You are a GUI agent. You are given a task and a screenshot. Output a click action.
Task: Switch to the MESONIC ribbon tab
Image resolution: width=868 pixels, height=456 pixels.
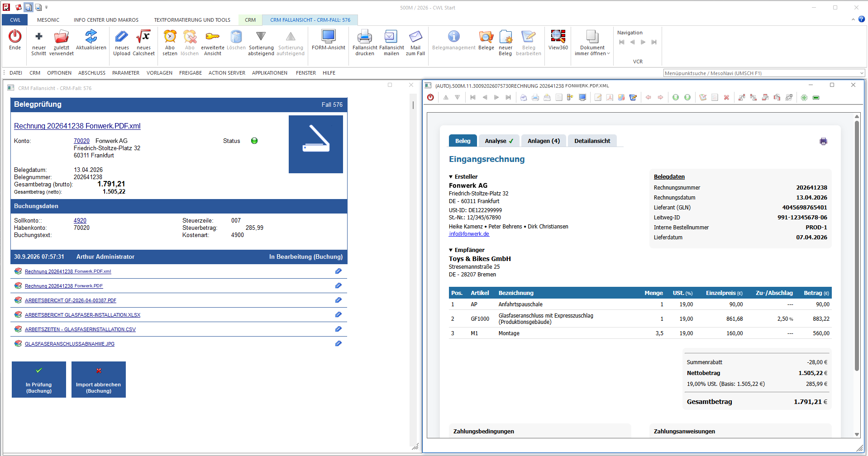48,20
